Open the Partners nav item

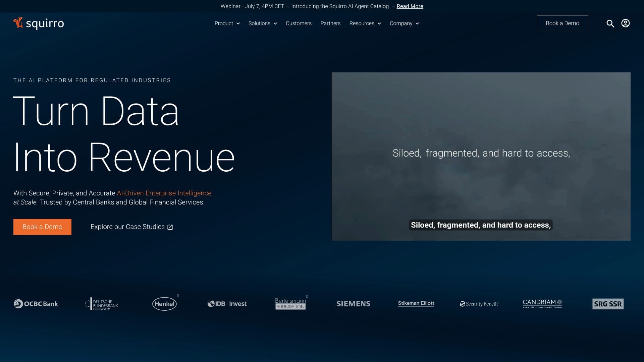click(330, 23)
